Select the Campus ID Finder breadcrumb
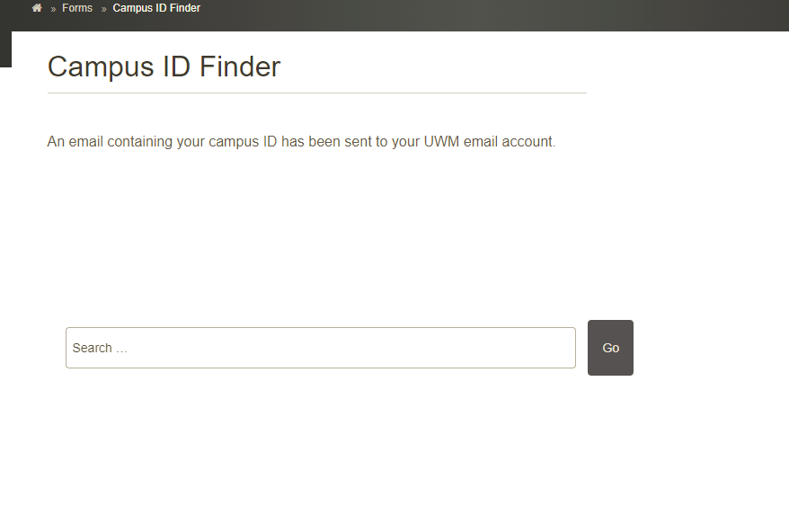The width and height of the screenshot is (789, 532). [156, 8]
